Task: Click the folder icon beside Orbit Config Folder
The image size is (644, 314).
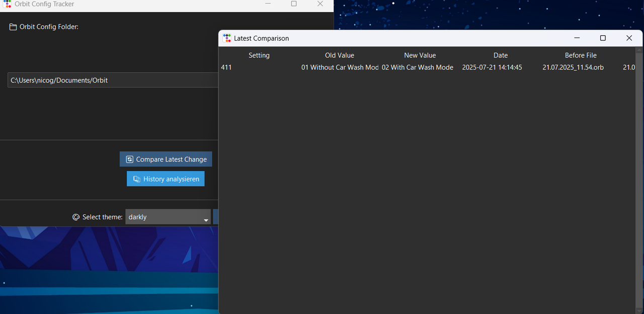Action: coord(13,27)
